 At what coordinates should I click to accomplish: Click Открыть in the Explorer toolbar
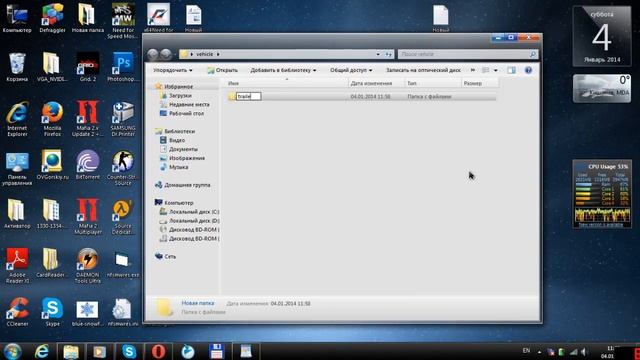point(222,70)
